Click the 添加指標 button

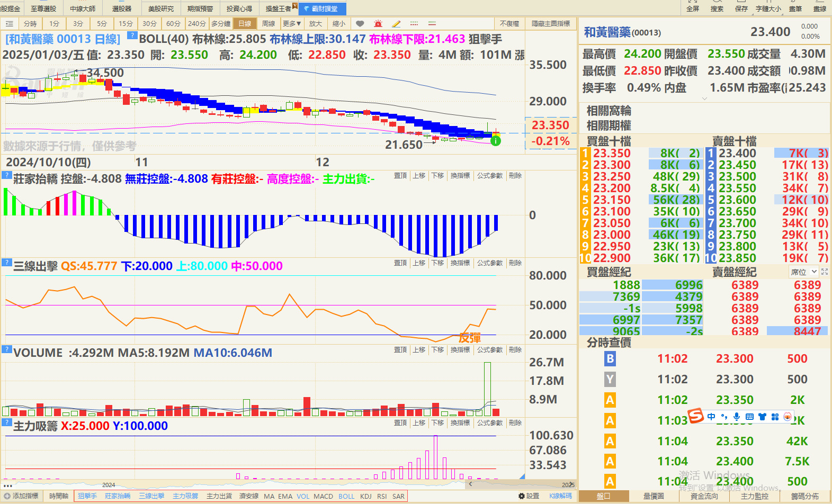point(21,496)
